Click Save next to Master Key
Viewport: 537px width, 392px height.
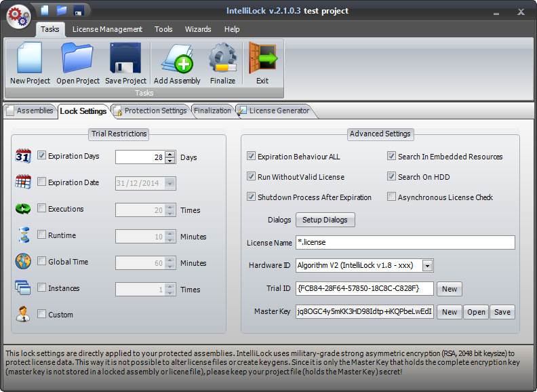502,312
